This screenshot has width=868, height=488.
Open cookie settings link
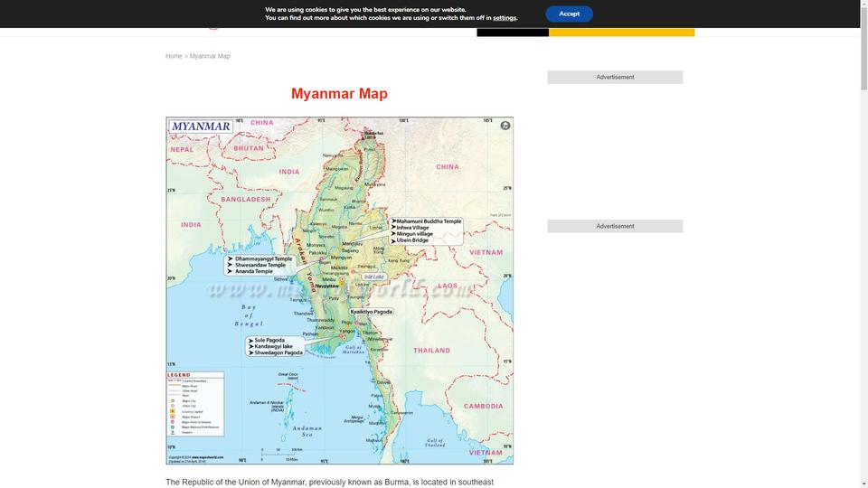[x=505, y=18]
